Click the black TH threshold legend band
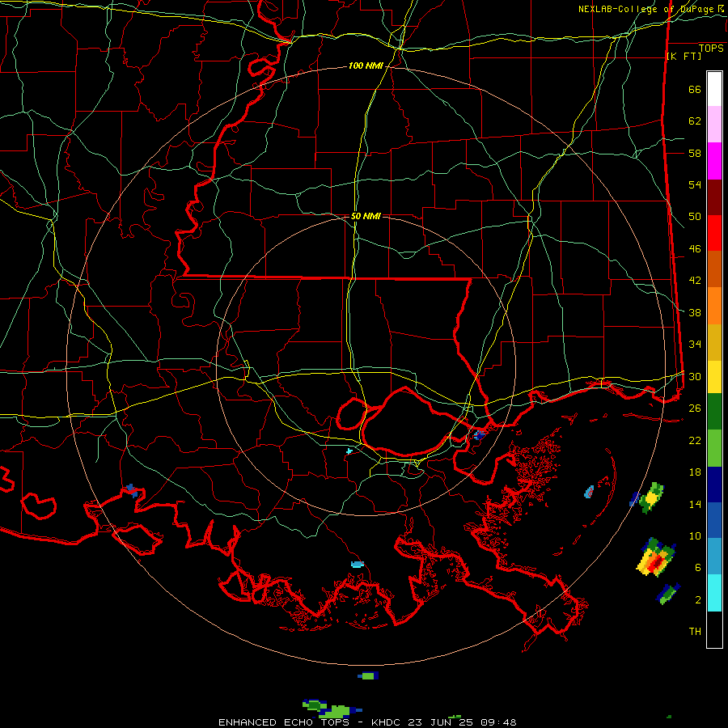Viewport: 728px width, 728px height. (x=714, y=629)
